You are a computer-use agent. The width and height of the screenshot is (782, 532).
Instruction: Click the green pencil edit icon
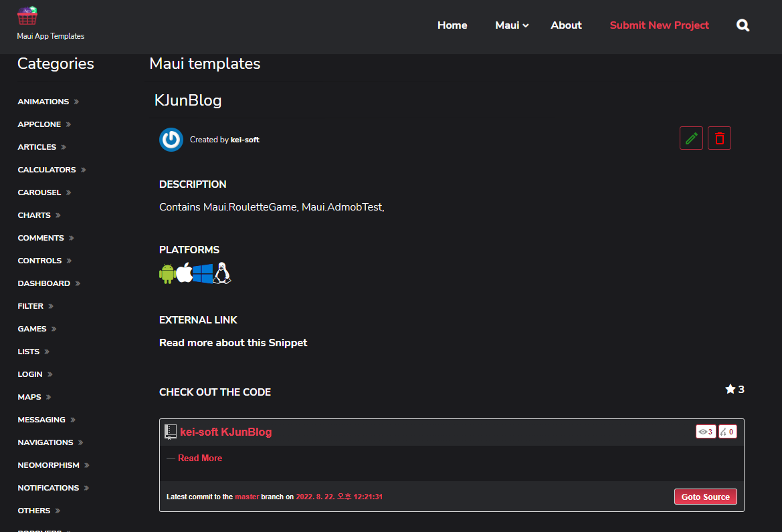(691, 138)
